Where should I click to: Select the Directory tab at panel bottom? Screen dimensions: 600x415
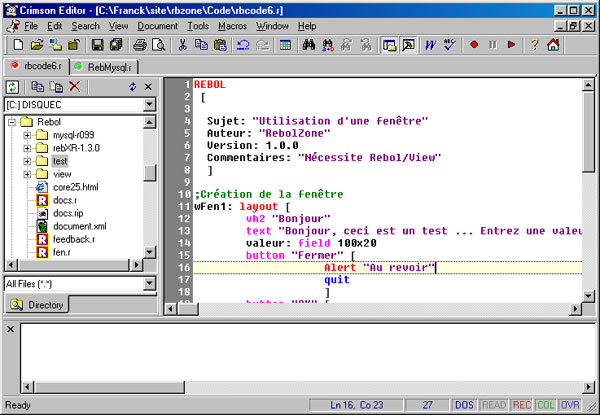click(x=37, y=305)
